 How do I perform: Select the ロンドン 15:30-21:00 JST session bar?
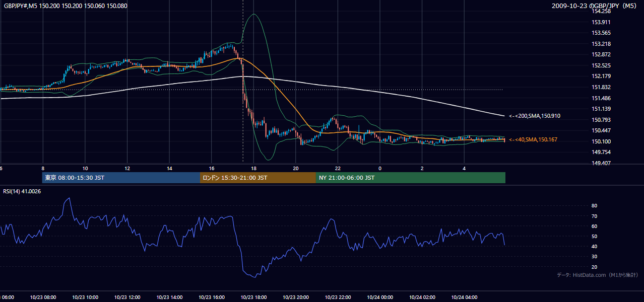(x=258, y=178)
